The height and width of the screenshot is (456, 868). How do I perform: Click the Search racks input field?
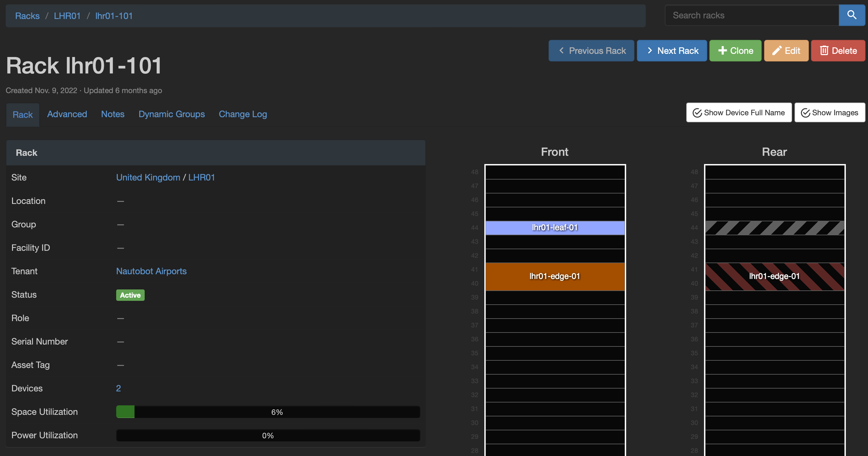[752, 15]
